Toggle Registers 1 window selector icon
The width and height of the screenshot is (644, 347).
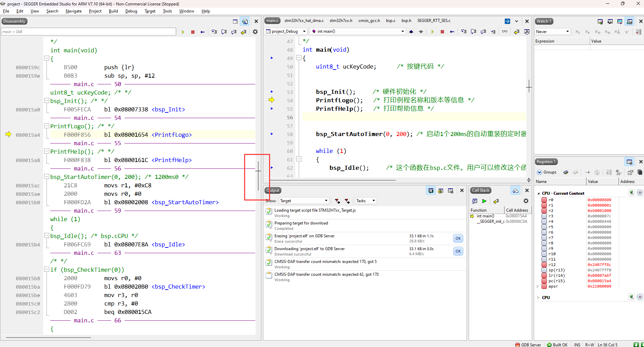(630, 162)
